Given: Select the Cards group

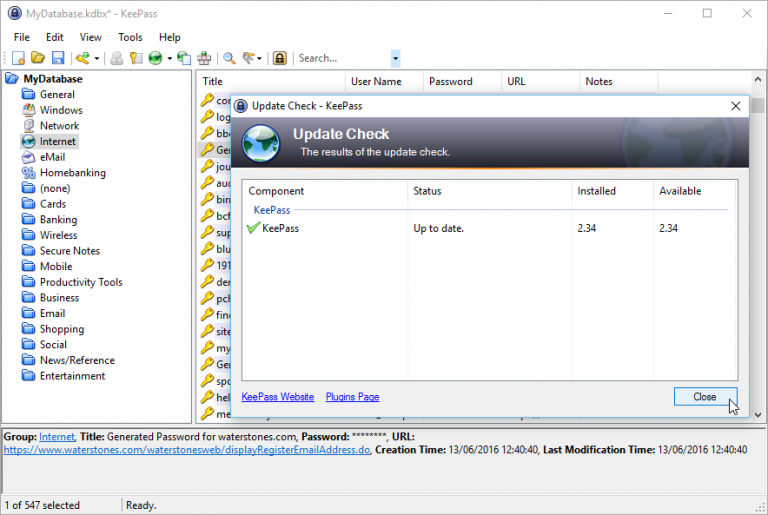Looking at the screenshot, I should click(x=53, y=204).
